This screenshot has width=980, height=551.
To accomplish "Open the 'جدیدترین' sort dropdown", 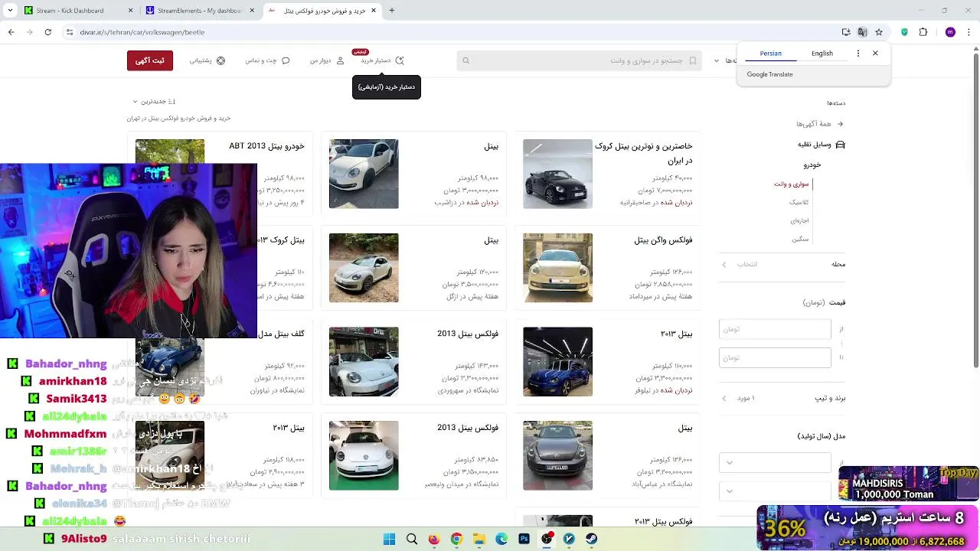I will [154, 101].
